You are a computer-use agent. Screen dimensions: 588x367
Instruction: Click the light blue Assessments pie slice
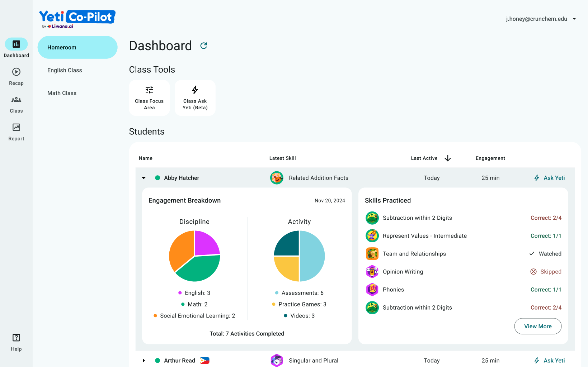[x=312, y=256]
